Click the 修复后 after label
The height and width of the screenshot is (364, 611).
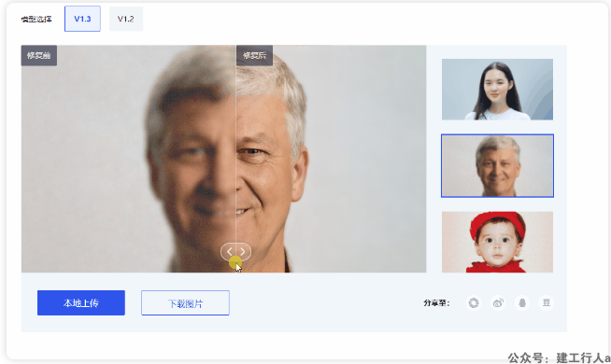254,55
